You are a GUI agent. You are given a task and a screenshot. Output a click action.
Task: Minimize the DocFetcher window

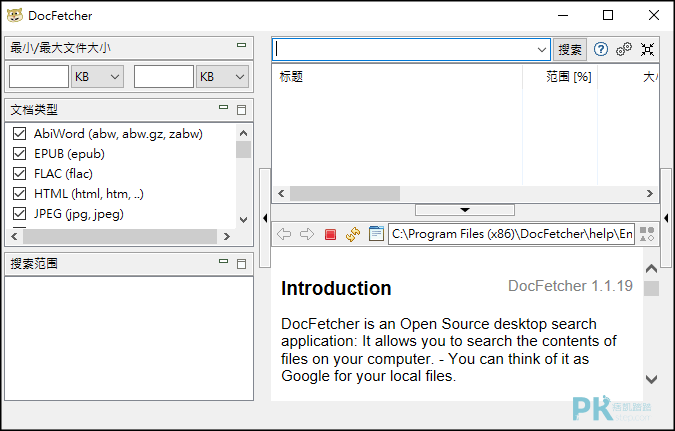[x=563, y=16]
